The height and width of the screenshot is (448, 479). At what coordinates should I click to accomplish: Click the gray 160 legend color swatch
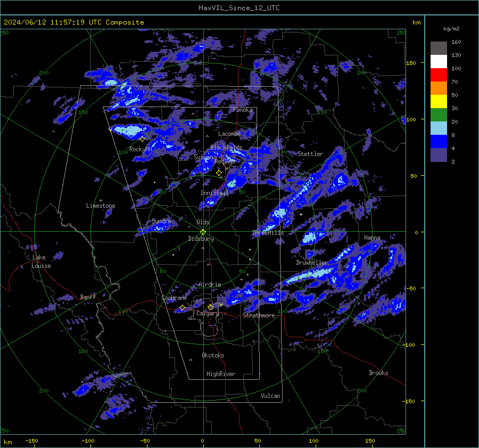point(439,48)
